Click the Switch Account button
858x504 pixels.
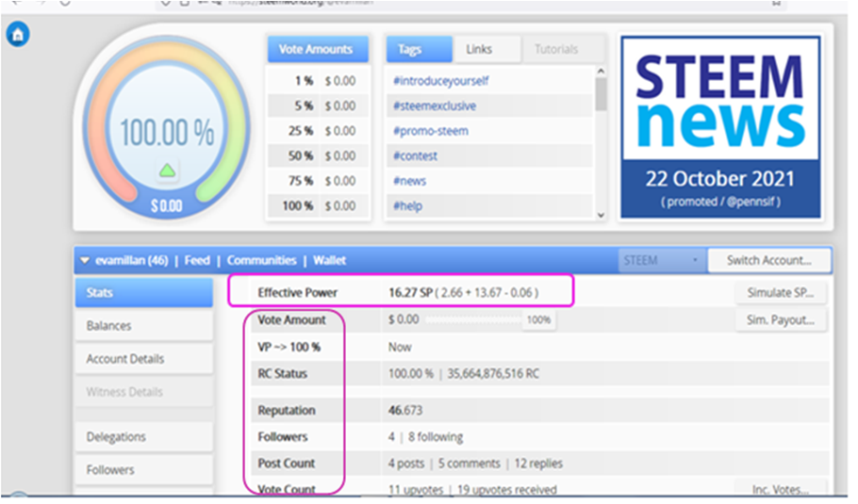pos(768,260)
